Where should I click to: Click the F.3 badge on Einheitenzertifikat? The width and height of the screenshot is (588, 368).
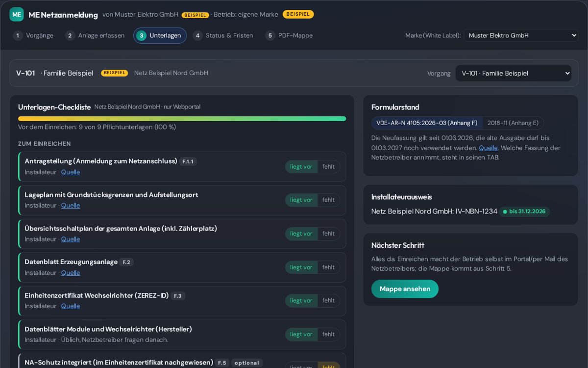point(178,296)
